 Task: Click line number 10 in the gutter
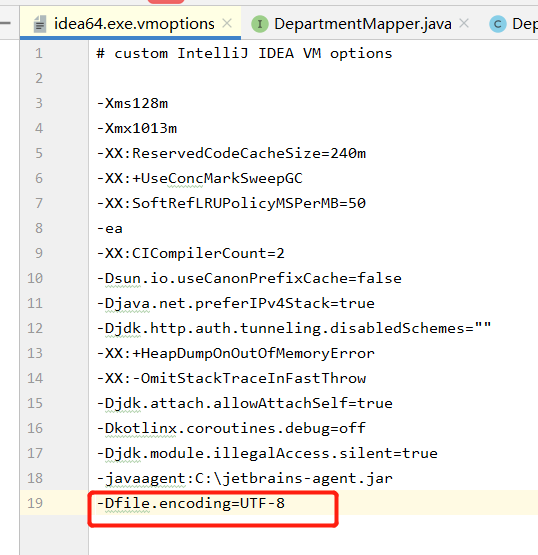coord(35,278)
